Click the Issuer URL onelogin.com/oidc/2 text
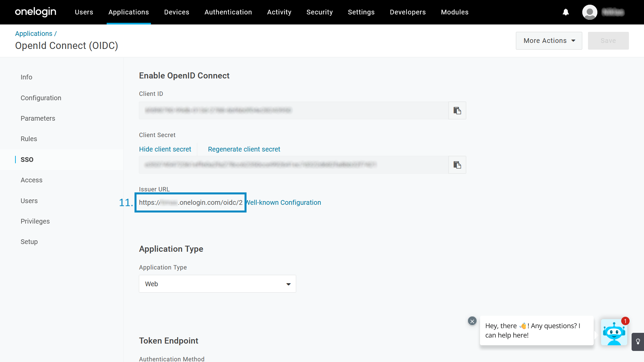 [191, 202]
